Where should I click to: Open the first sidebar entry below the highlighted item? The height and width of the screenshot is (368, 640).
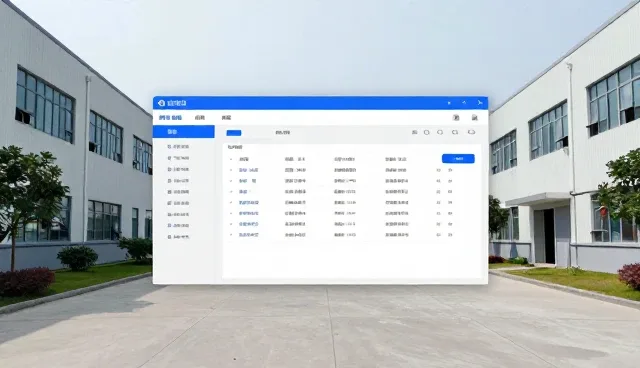coord(178,146)
